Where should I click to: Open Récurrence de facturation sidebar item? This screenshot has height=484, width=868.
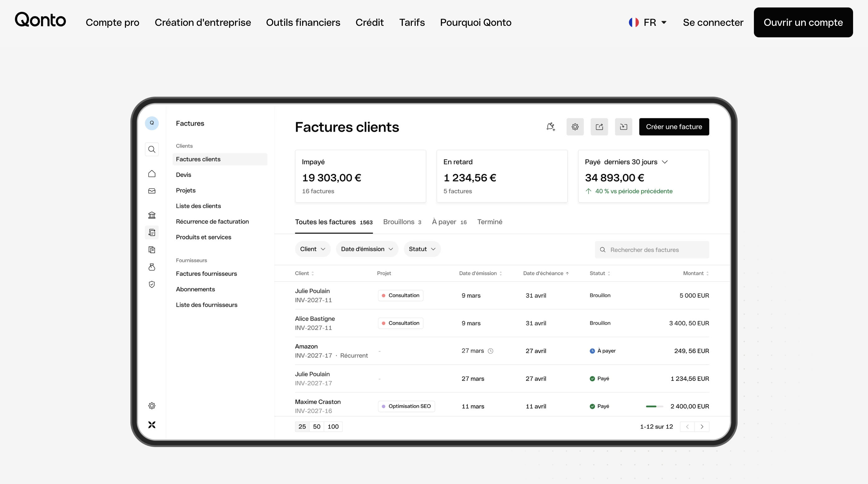click(212, 222)
